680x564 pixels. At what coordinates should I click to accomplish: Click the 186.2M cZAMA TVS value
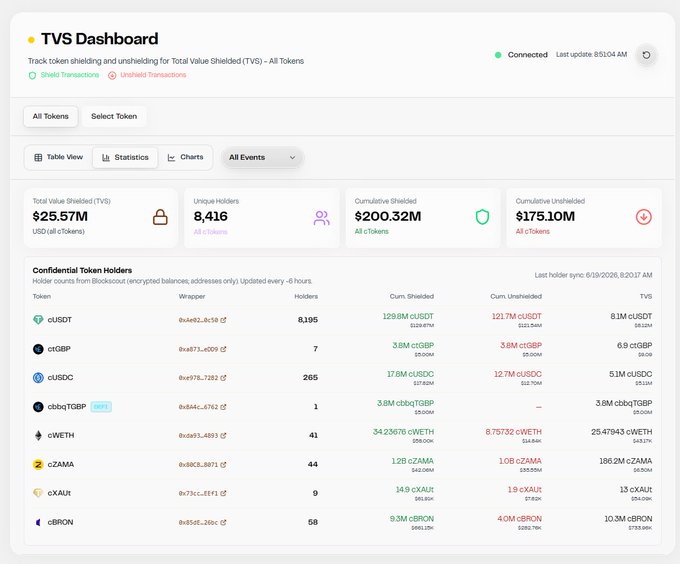pos(626,461)
